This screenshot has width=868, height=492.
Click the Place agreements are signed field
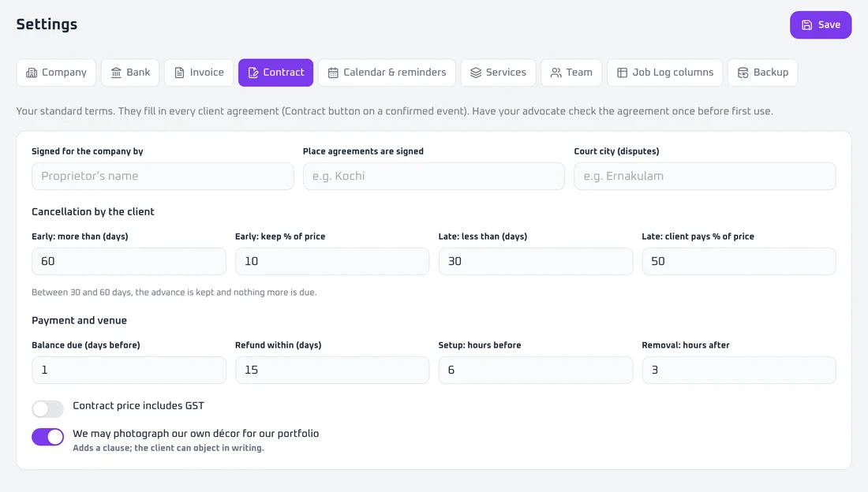pos(433,176)
